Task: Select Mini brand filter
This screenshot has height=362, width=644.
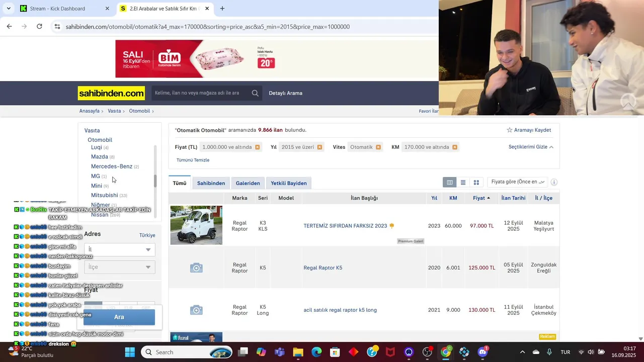Action: (x=97, y=186)
